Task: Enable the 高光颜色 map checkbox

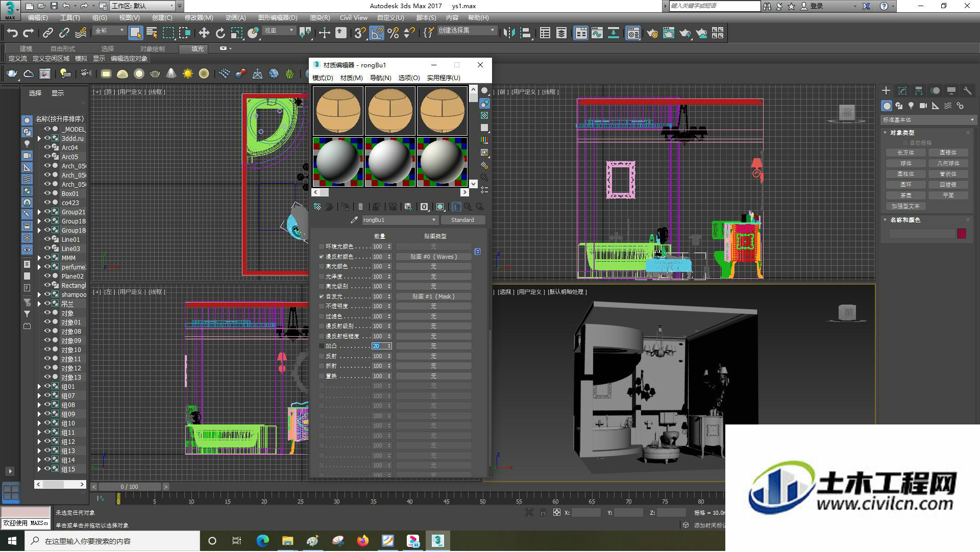Action: click(322, 266)
